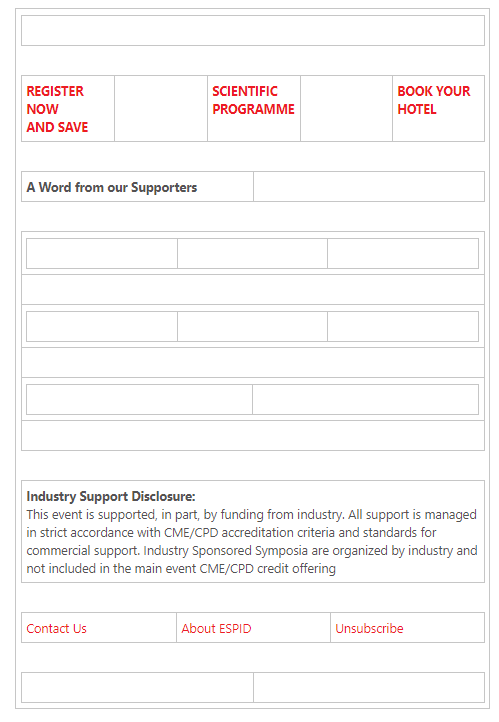Open the Scientific Programme link
This screenshot has height=722, width=499.
tap(253, 100)
